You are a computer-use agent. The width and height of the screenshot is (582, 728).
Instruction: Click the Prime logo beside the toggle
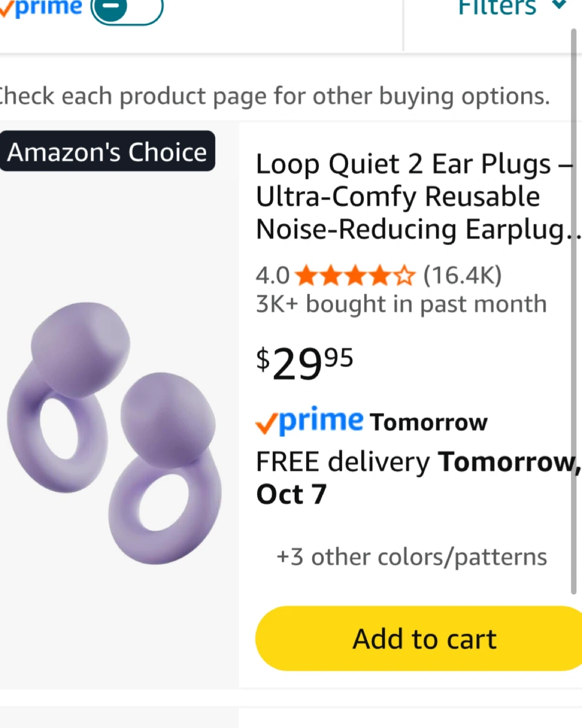click(42, 8)
